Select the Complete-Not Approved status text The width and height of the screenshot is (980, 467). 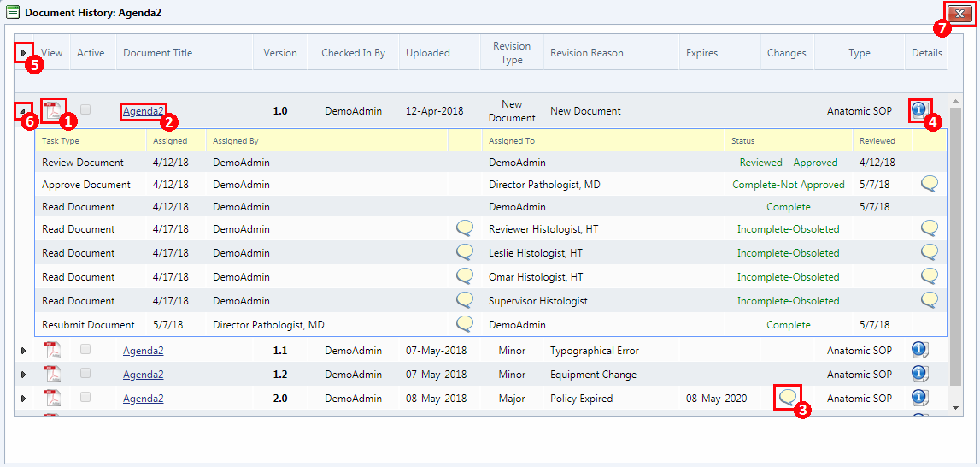pyautogui.click(x=788, y=185)
